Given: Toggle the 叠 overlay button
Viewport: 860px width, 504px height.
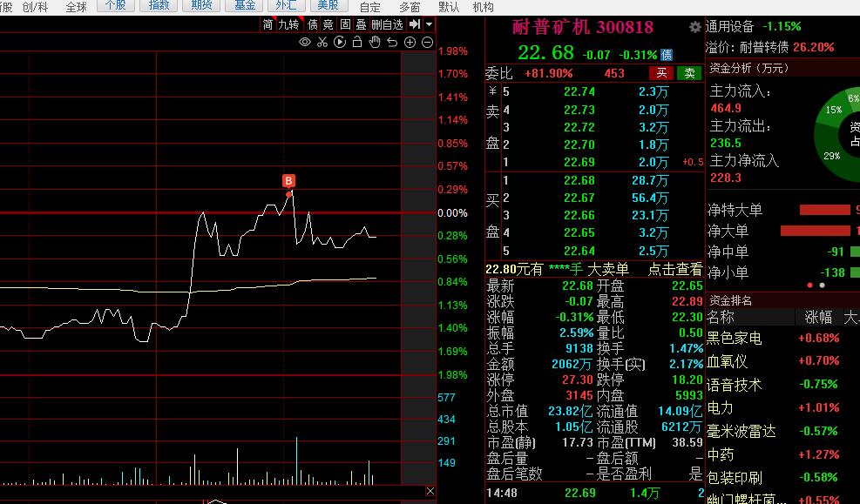Looking at the screenshot, I should 361,24.
